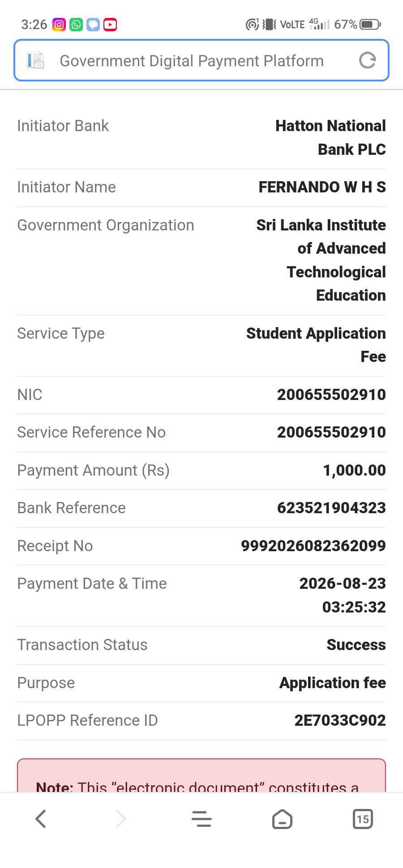Viewport: 403px width, 868px height.
Task: Tap the pink Note electronic document box
Action: click(x=201, y=775)
